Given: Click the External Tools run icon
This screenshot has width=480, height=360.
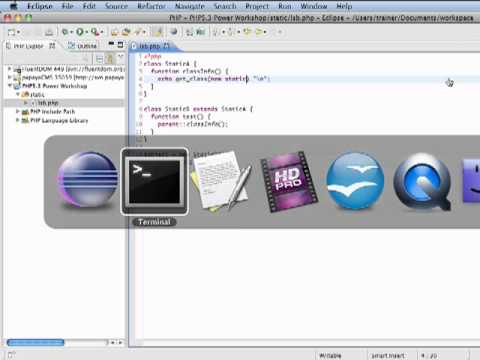Looking at the screenshot, I should click(x=95, y=32).
